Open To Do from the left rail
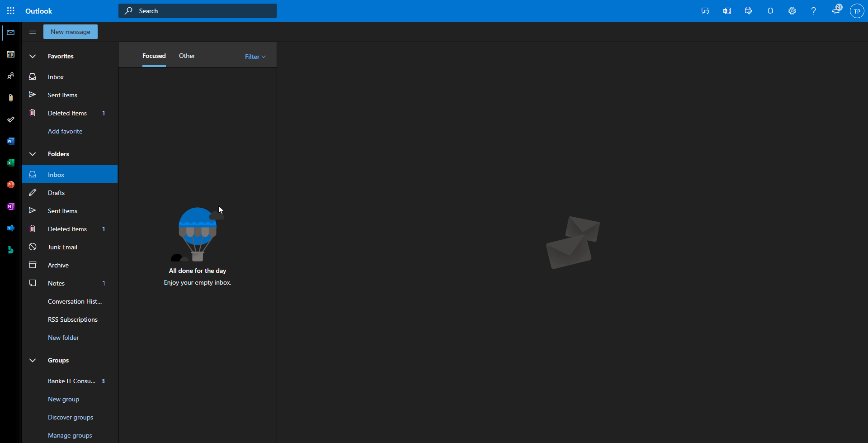The image size is (868, 443). click(10, 119)
